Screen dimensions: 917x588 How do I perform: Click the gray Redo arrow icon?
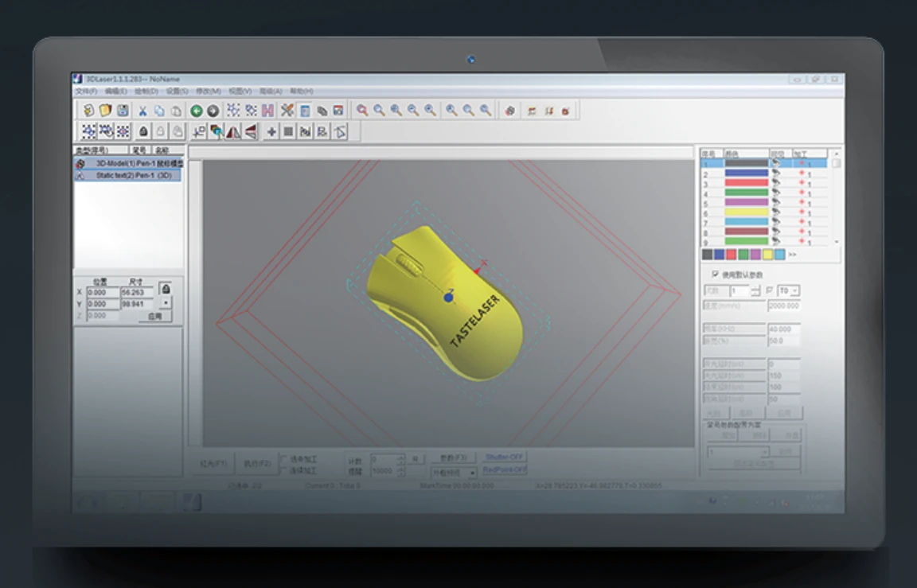coord(213,111)
